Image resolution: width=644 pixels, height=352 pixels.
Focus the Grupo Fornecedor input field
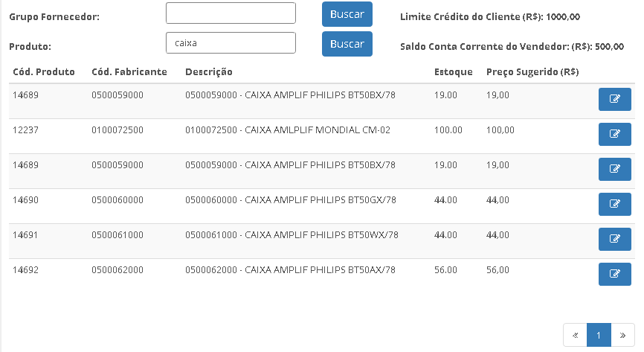231,13
